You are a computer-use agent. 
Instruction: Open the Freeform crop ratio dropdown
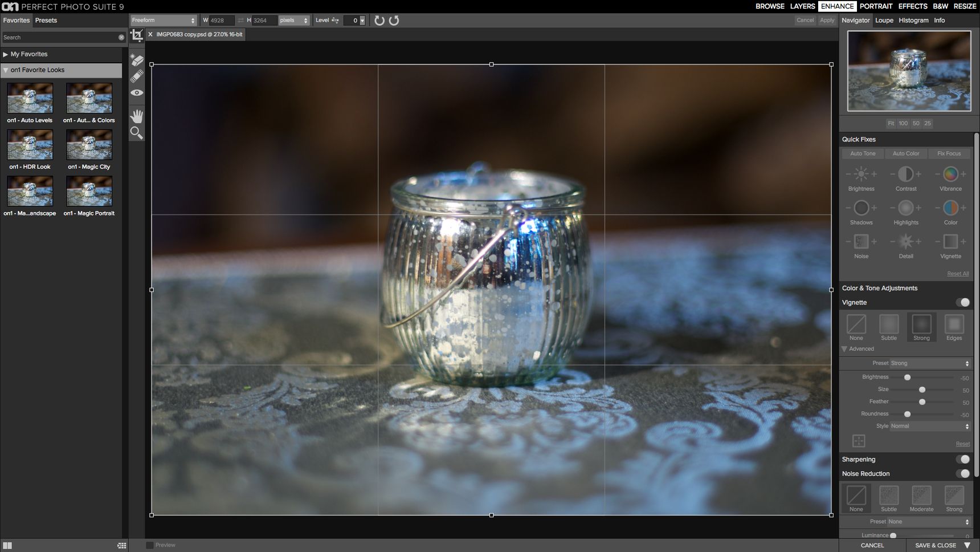pos(164,21)
